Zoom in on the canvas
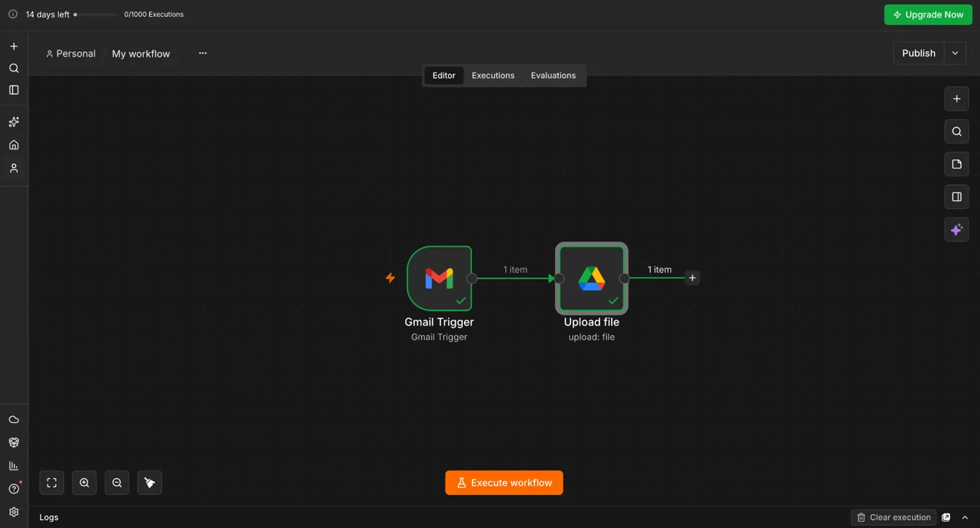 [x=84, y=482]
